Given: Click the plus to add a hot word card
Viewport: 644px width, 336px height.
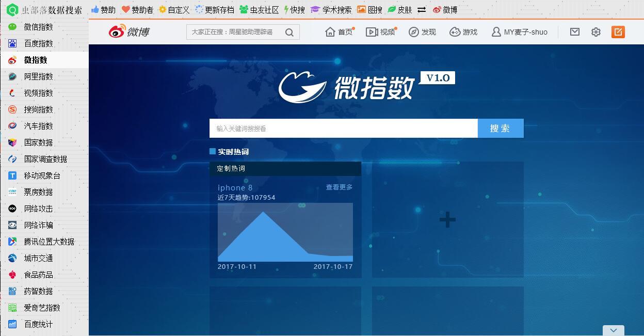Looking at the screenshot, I should 447,219.
